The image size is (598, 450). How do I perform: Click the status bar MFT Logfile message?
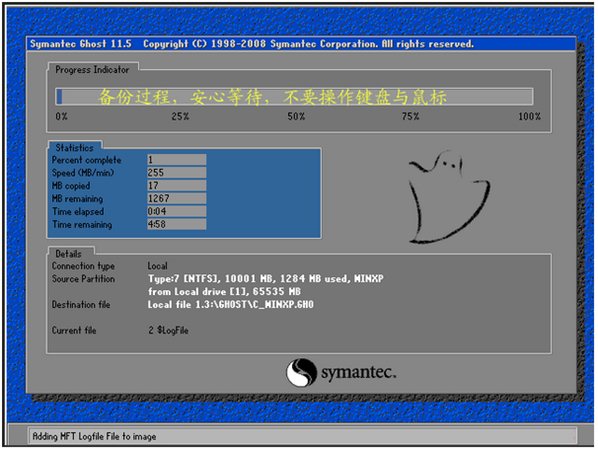(x=94, y=436)
